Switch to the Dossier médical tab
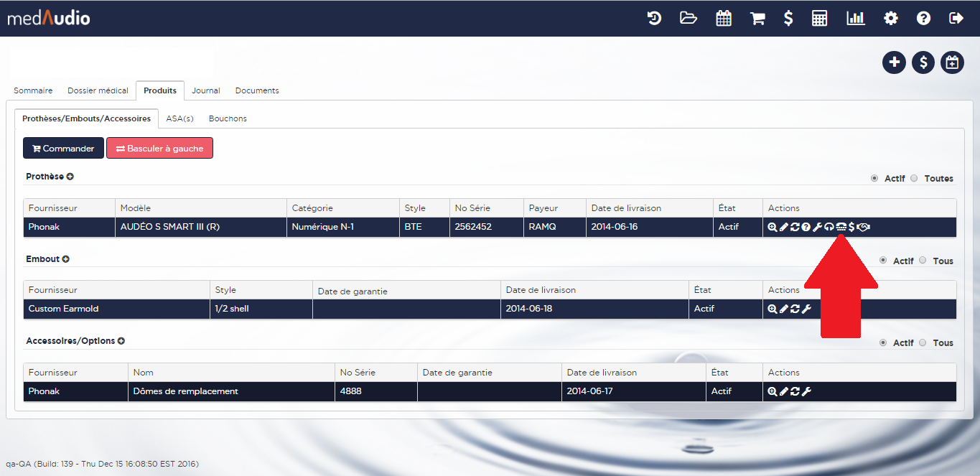The image size is (980, 476). (x=98, y=90)
